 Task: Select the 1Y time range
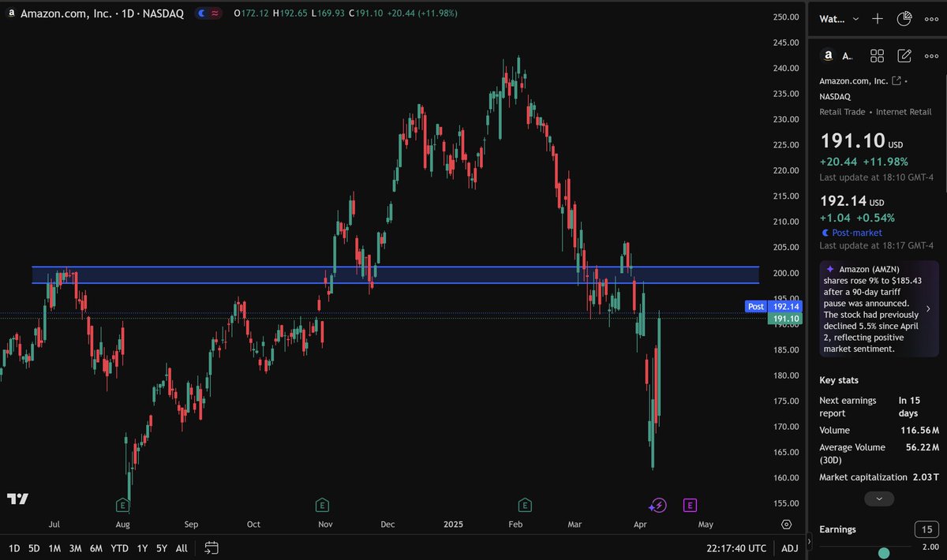tap(142, 547)
